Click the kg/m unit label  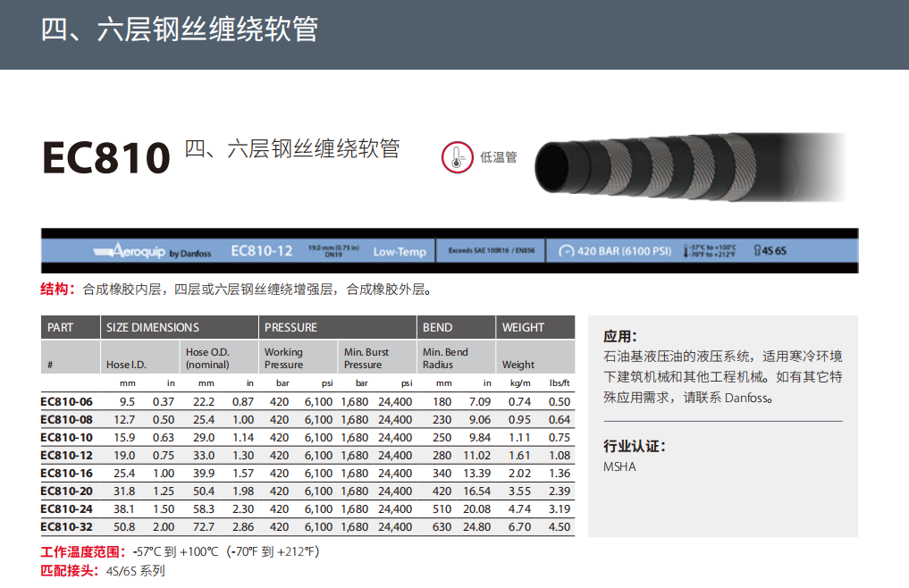[x=520, y=382]
